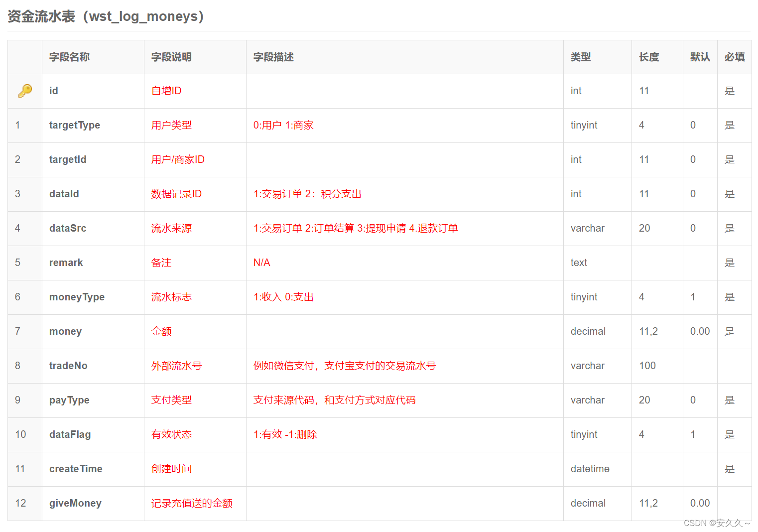Click the text 1:有效 -1:删除
The height and width of the screenshot is (532, 758).
tap(285, 434)
